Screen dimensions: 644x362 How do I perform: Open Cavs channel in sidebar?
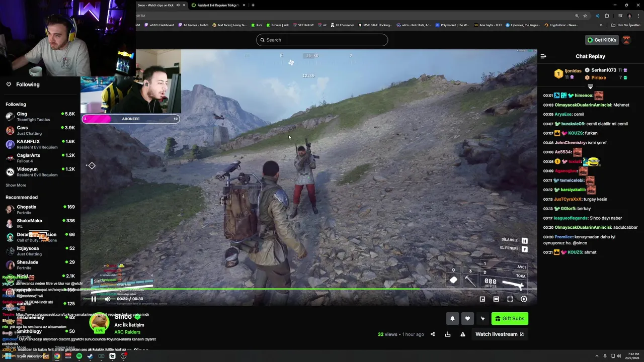click(x=40, y=130)
